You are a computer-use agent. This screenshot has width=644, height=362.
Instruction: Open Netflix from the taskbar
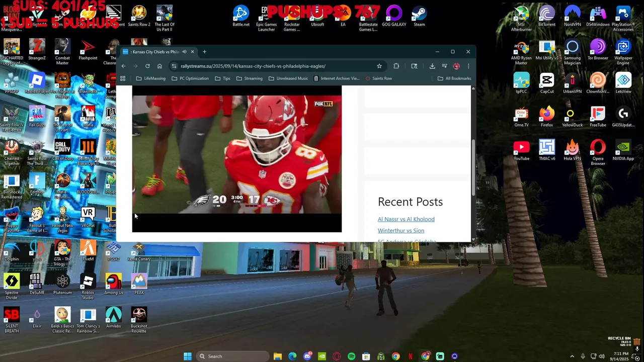click(411, 356)
